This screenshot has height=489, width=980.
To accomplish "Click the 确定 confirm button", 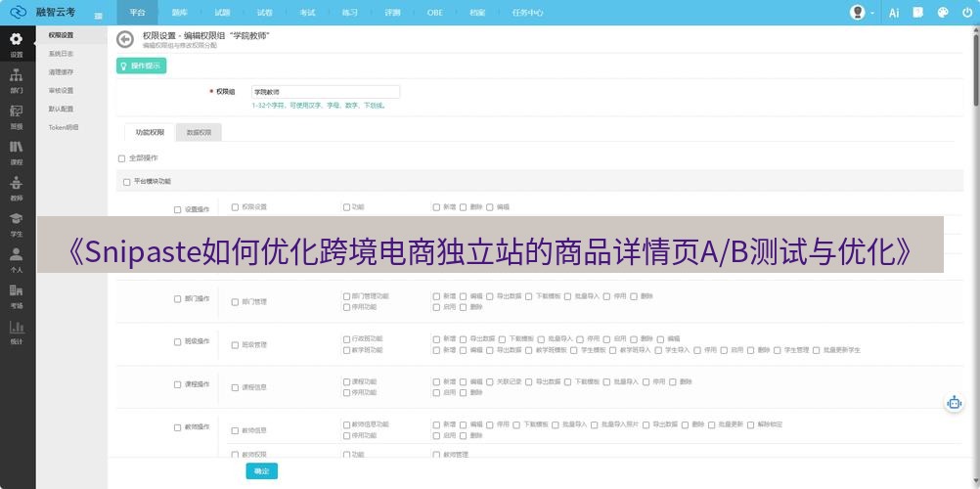I will (x=262, y=471).
